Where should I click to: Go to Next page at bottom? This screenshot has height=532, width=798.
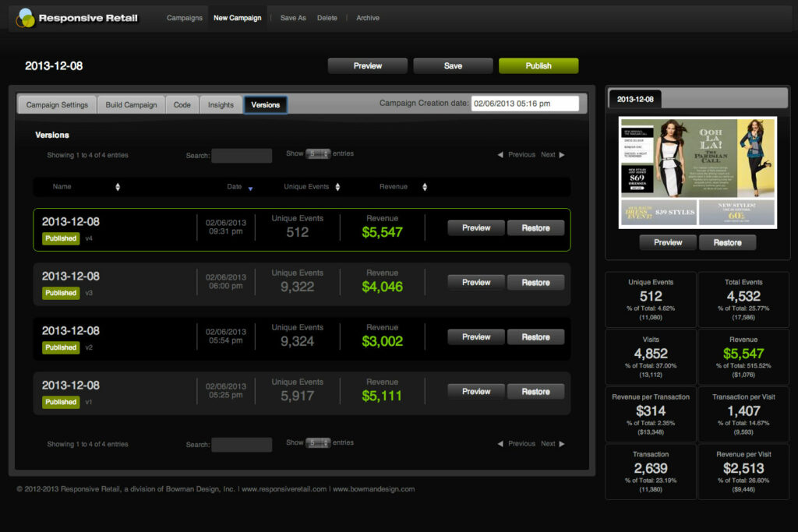(x=553, y=443)
